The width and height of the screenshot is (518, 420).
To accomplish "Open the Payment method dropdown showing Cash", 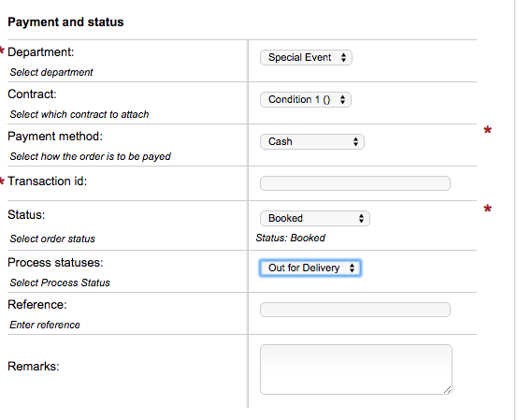I will click(x=312, y=142).
